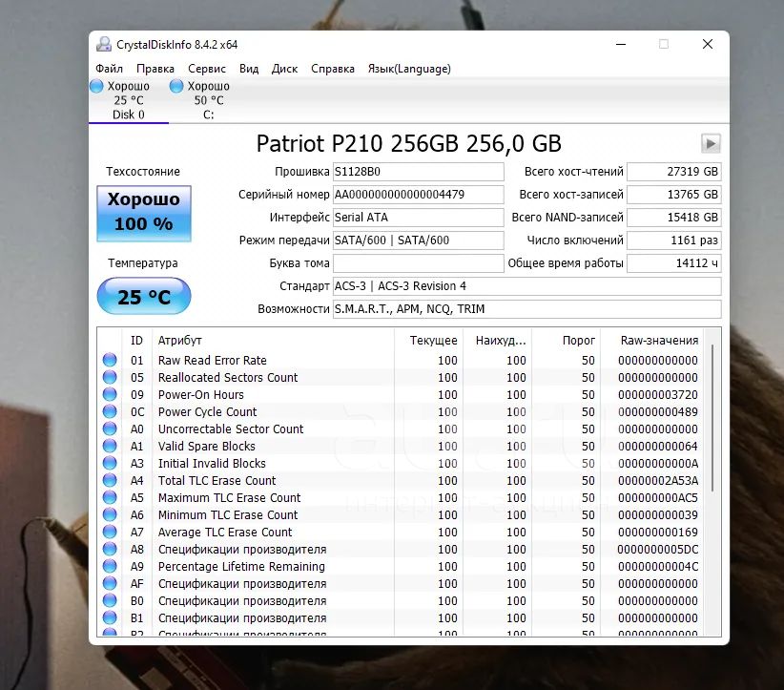Click status orb for Uncorrectable Sector Count
This screenshot has width=784, height=690.
(110, 429)
